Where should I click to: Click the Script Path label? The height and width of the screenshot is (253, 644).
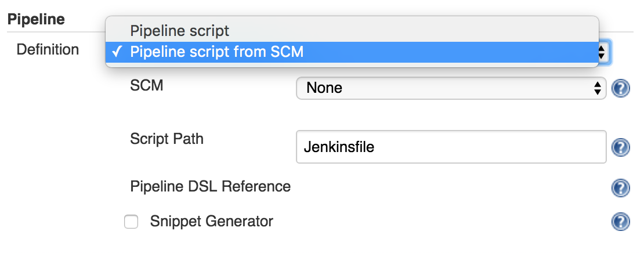167,139
